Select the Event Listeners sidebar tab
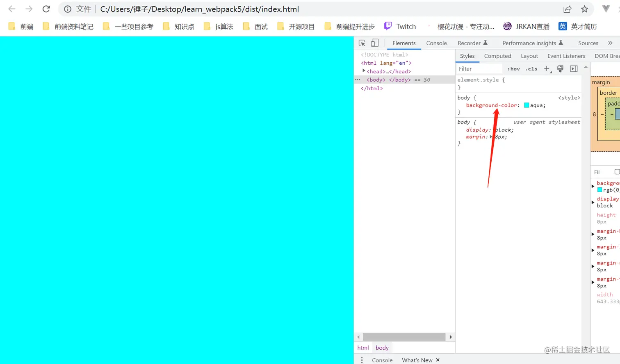620x364 pixels. [566, 56]
